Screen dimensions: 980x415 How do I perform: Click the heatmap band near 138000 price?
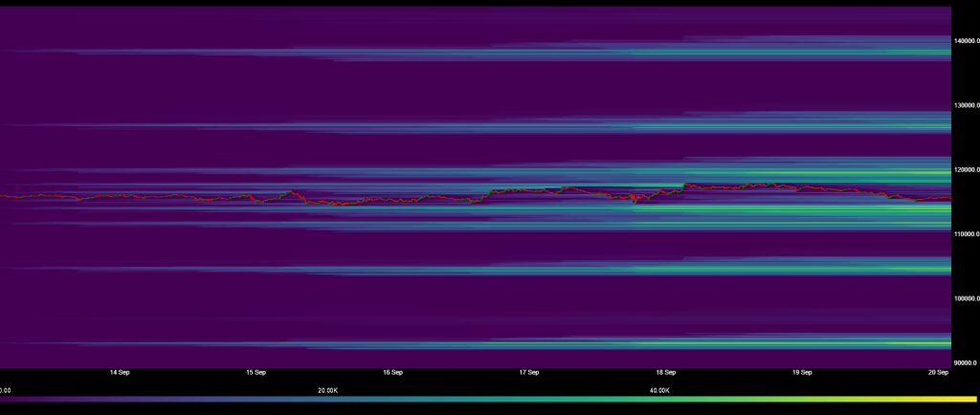pos(813,53)
